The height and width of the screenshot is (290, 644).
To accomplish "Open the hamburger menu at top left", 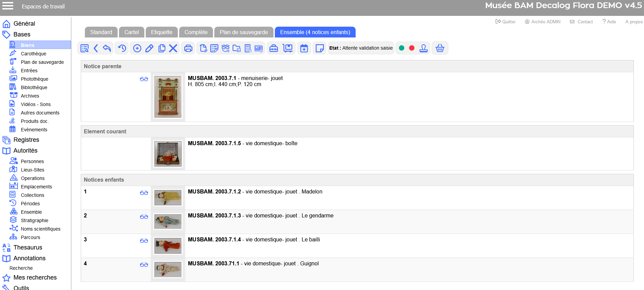I will (8, 6).
